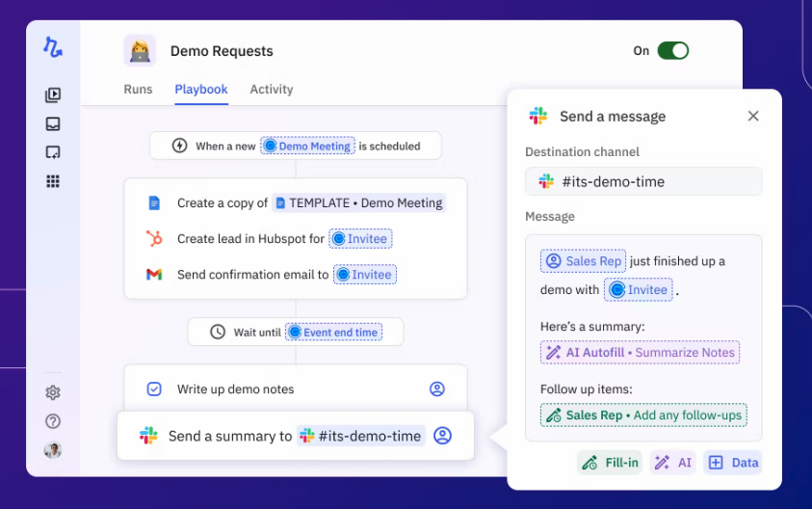The height and width of the screenshot is (509, 812).
Task: Open the screen-share icon below the inbox
Action: [x=53, y=152]
